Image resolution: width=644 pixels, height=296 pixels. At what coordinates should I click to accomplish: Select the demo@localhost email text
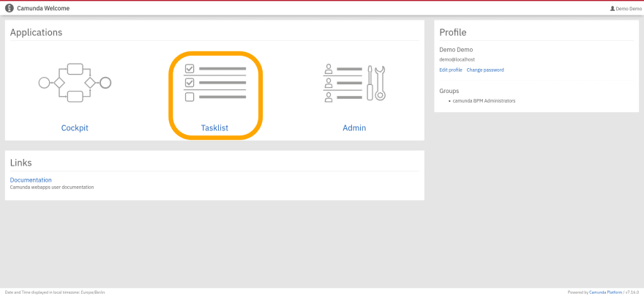457,59
